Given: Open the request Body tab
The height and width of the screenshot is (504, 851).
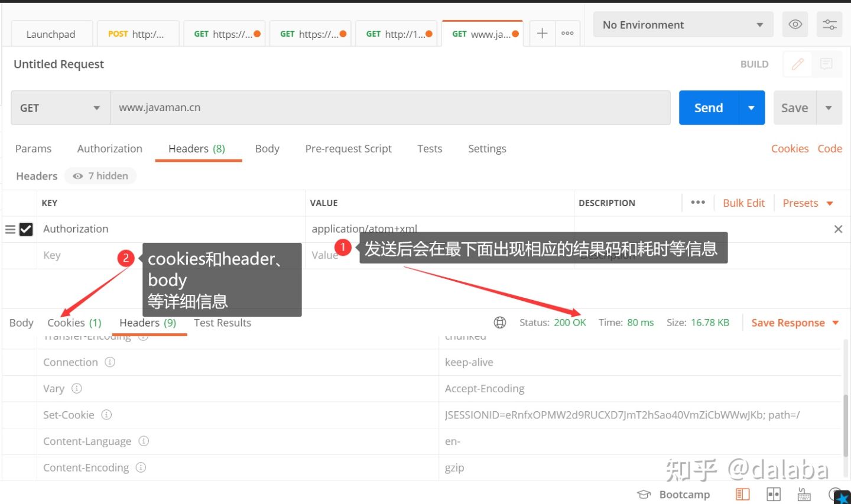Looking at the screenshot, I should click(267, 149).
